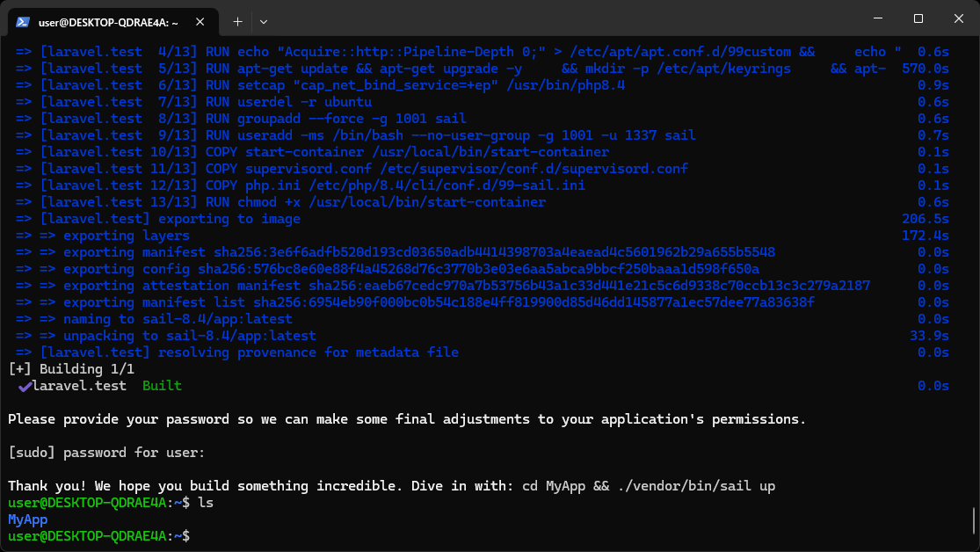Click the '206.5s' exporting to image time

(925, 219)
